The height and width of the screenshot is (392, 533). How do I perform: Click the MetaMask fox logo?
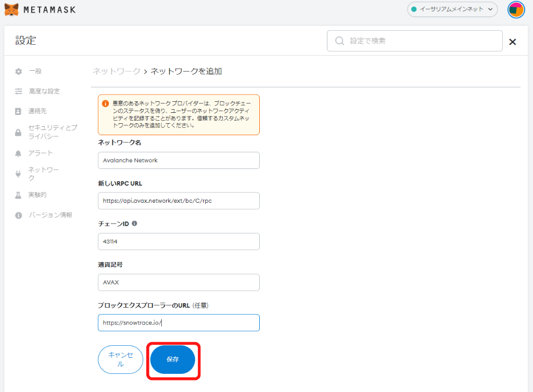point(11,9)
